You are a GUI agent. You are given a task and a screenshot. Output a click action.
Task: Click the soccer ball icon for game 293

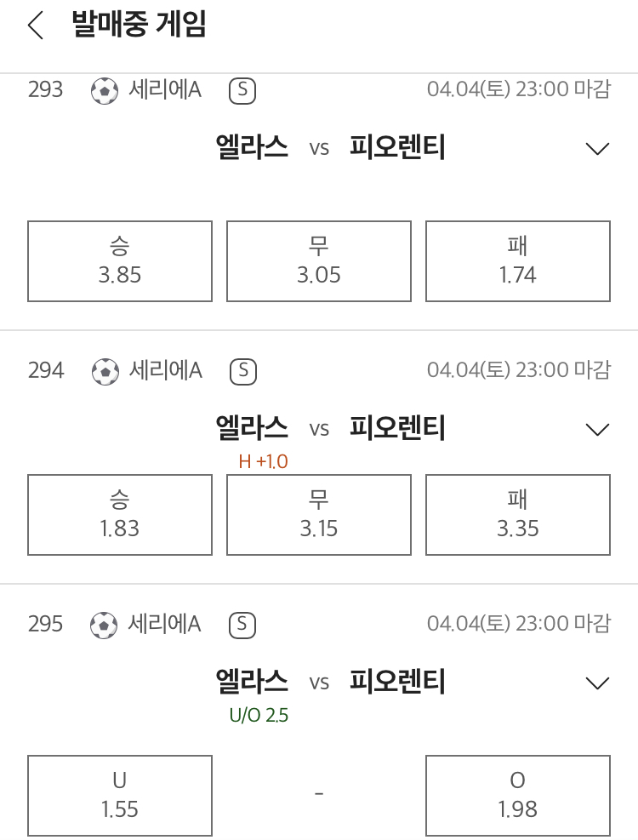105,90
